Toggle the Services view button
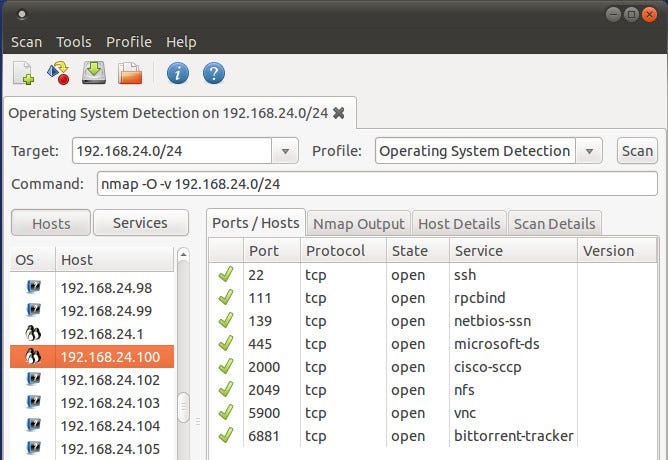This screenshot has width=668, height=460. (x=141, y=223)
